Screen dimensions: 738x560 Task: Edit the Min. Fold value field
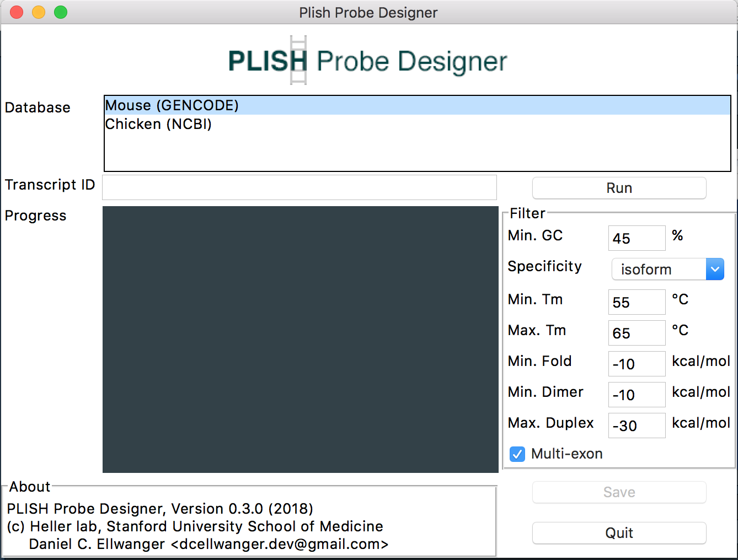(637, 364)
